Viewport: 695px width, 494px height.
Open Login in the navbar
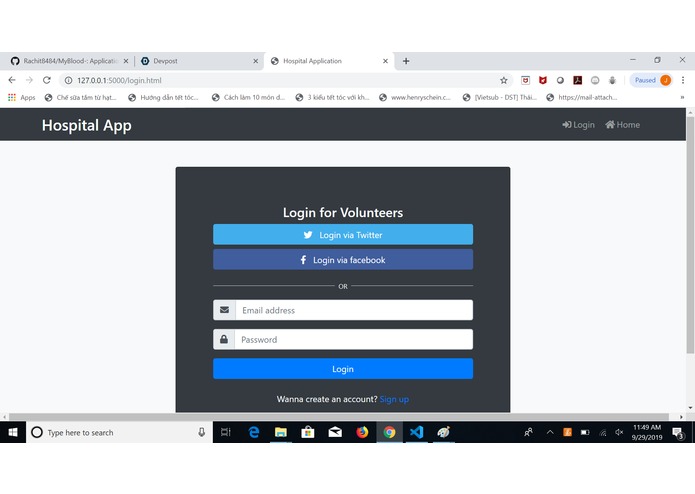[578, 124]
